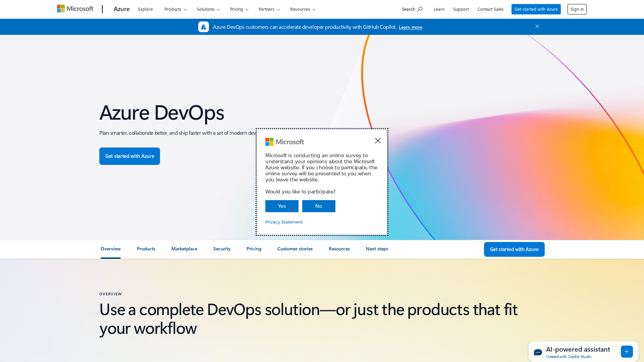Follow the Learn more banner link

click(411, 27)
